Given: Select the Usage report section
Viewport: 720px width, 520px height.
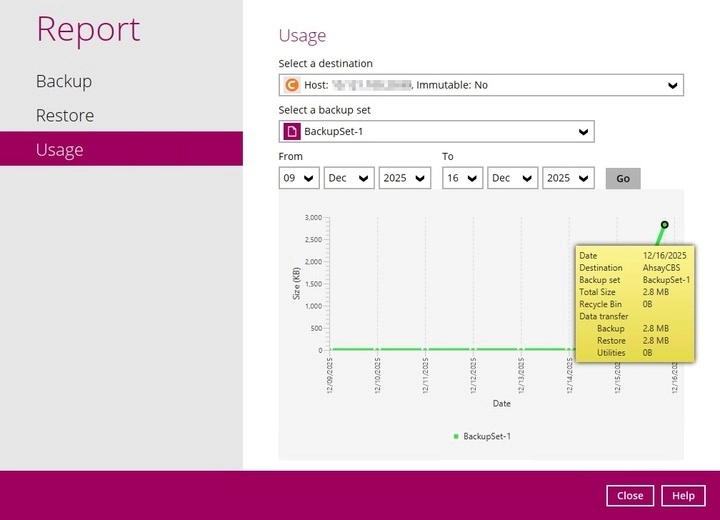Looking at the screenshot, I should click(121, 149).
